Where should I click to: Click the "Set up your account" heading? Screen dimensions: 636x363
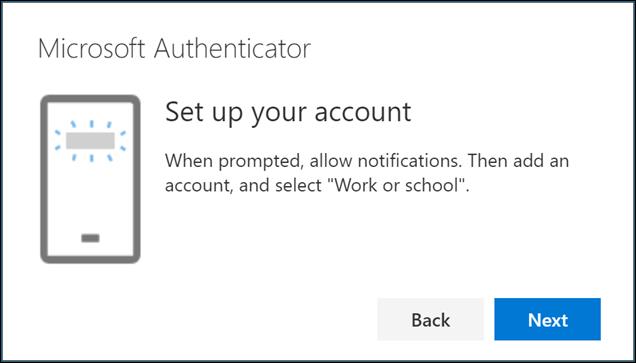[x=288, y=112]
